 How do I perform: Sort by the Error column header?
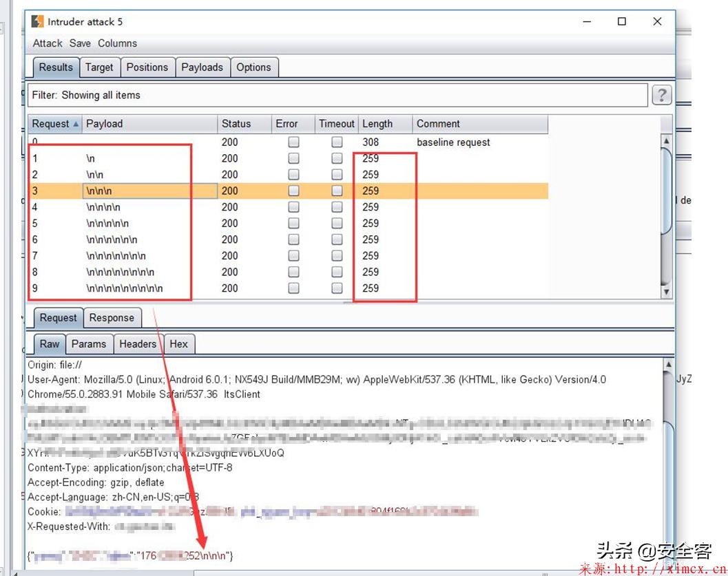pyautogui.click(x=293, y=124)
